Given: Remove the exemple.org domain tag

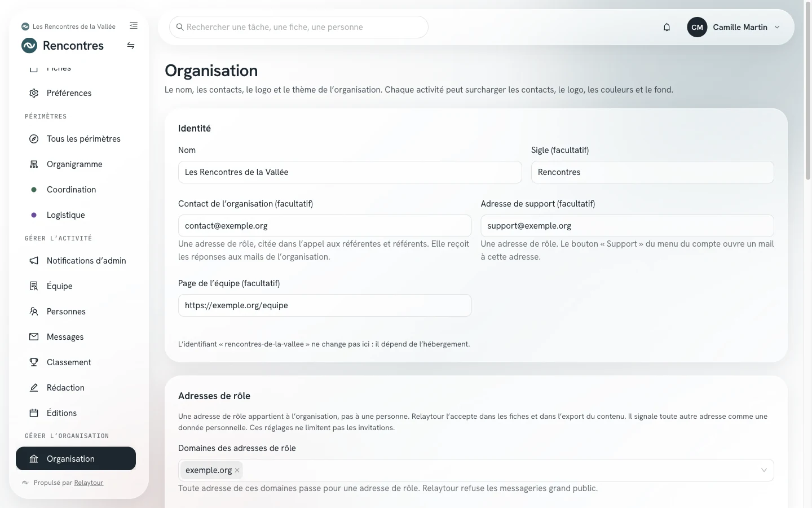Looking at the screenshot, I should point(237,470).
